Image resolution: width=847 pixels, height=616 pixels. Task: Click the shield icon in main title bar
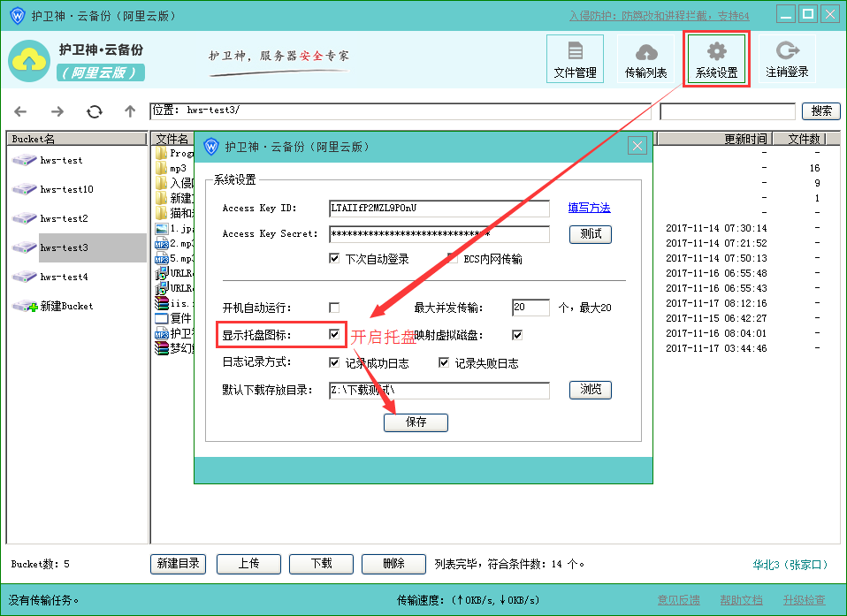point(18,16)
